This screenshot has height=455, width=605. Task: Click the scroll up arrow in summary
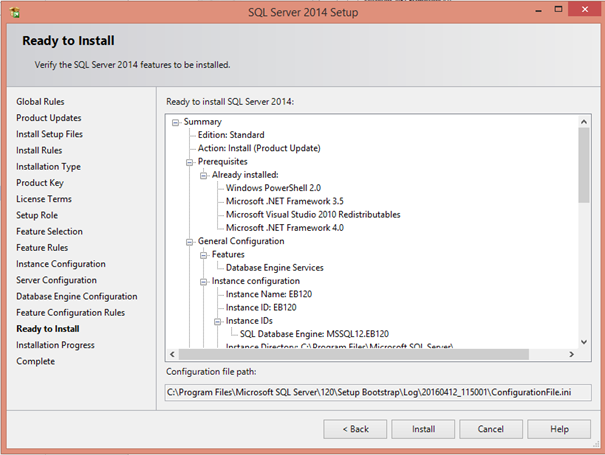584,122
